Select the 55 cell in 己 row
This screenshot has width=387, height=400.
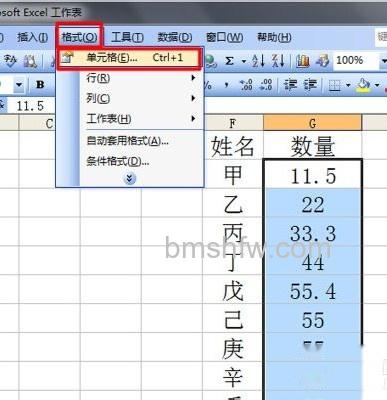coord(312,318)
